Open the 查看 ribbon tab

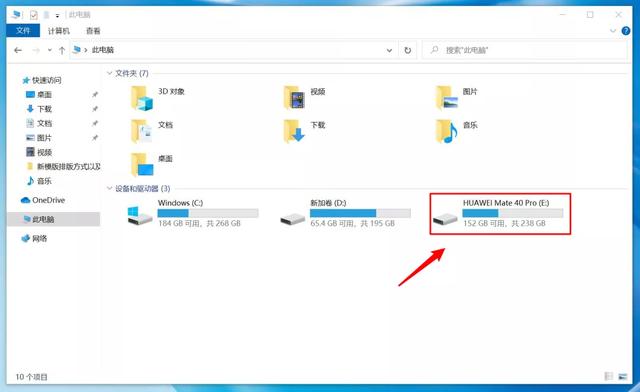coord(93,31)
